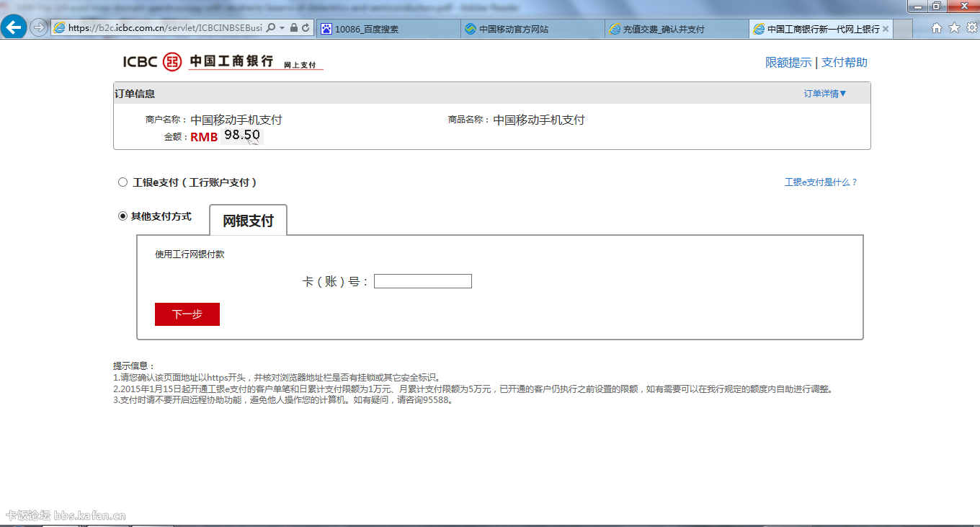The height and width of the screenshot is (527, 980).
Task: Click the address bar URL field
Action: point(164,28)
